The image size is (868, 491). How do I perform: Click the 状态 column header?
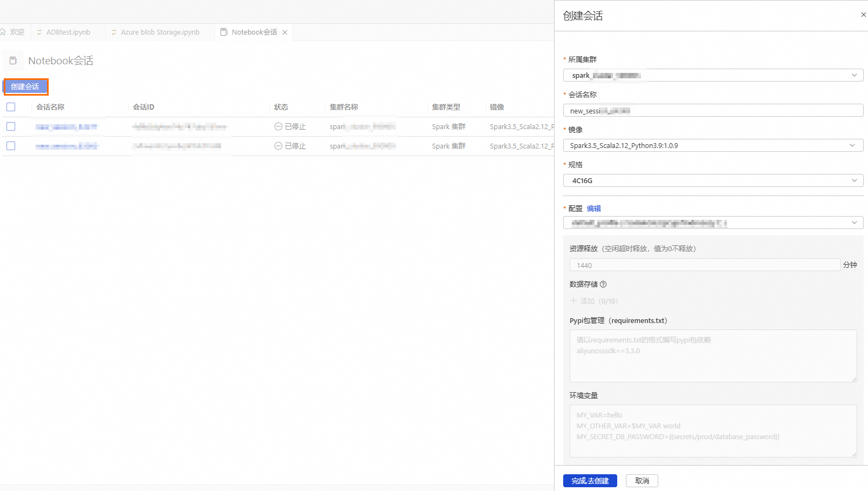[281, 107]
